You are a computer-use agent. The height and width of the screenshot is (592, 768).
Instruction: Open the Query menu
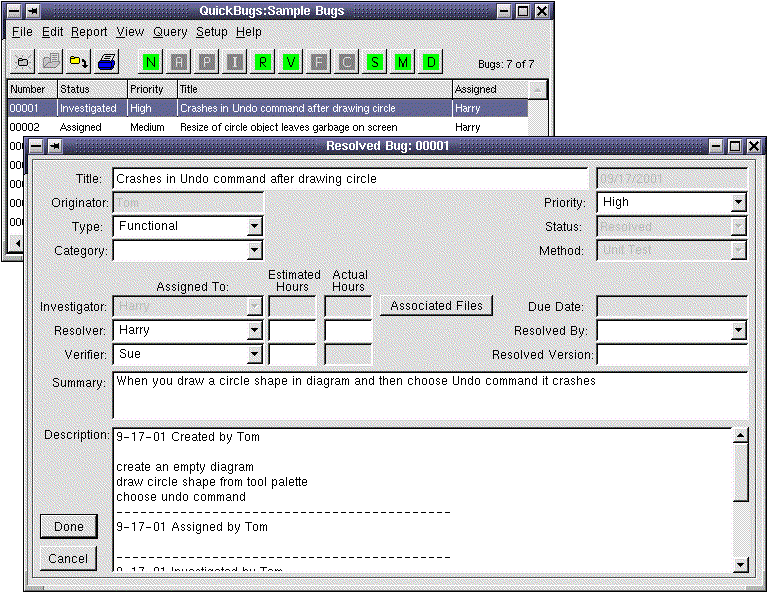point(170,32)
